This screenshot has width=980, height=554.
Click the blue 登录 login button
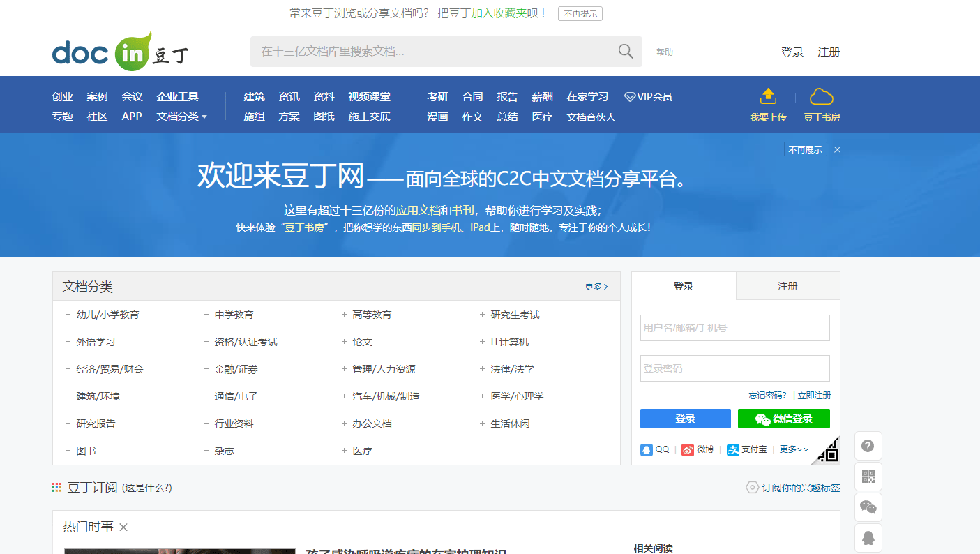[685, 418]
